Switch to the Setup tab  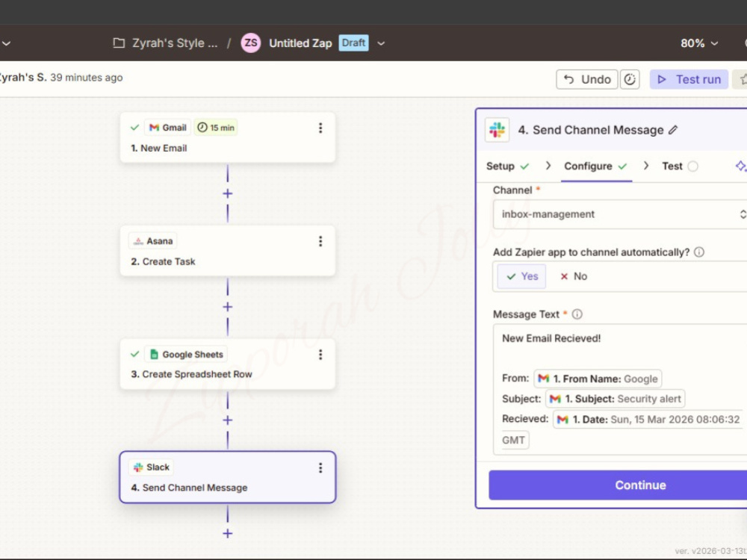[507, 167]
